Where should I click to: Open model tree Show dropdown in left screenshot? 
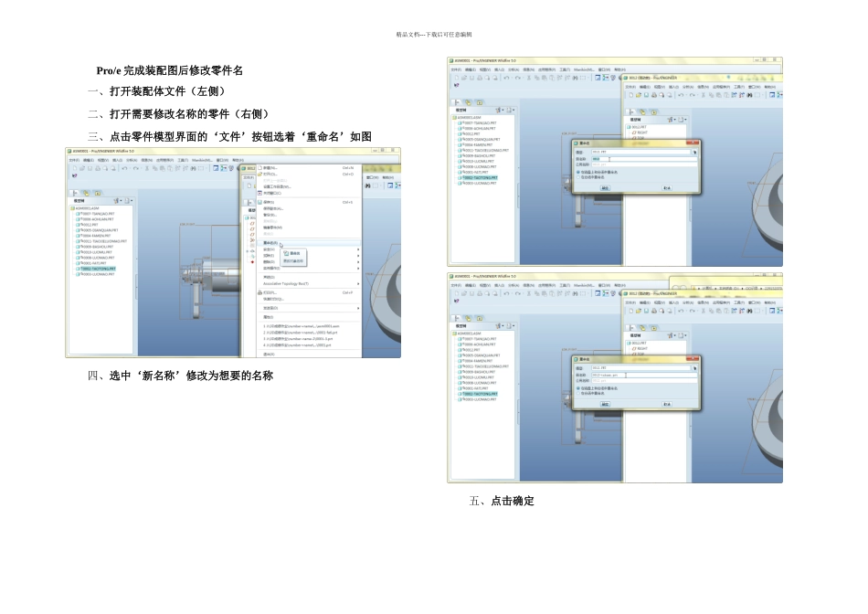pyautogui.click(x=128, y=200)
